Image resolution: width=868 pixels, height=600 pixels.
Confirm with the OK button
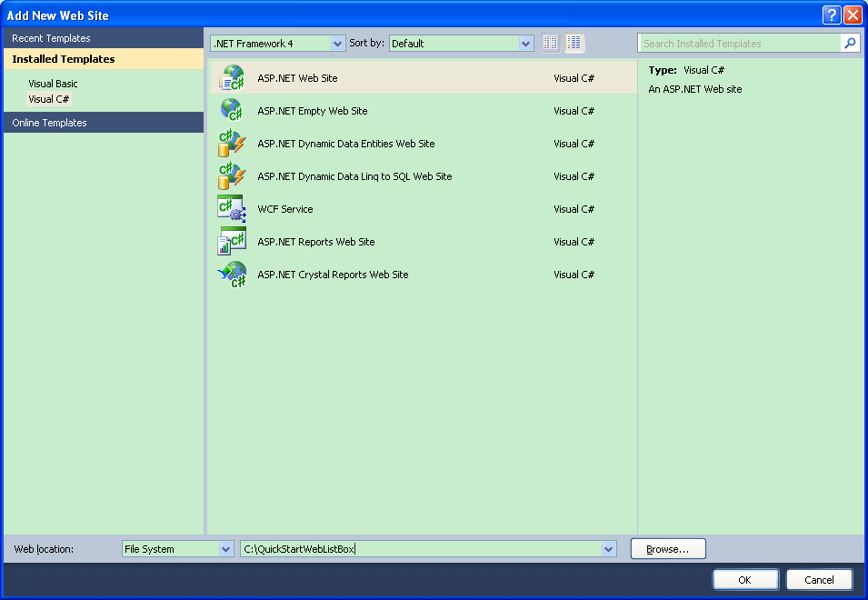744,579
